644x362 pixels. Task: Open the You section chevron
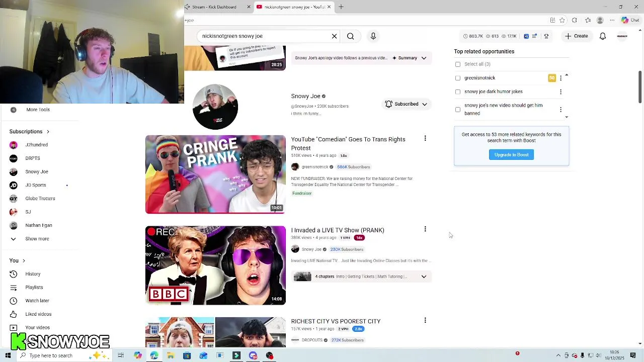click(24, 260)
